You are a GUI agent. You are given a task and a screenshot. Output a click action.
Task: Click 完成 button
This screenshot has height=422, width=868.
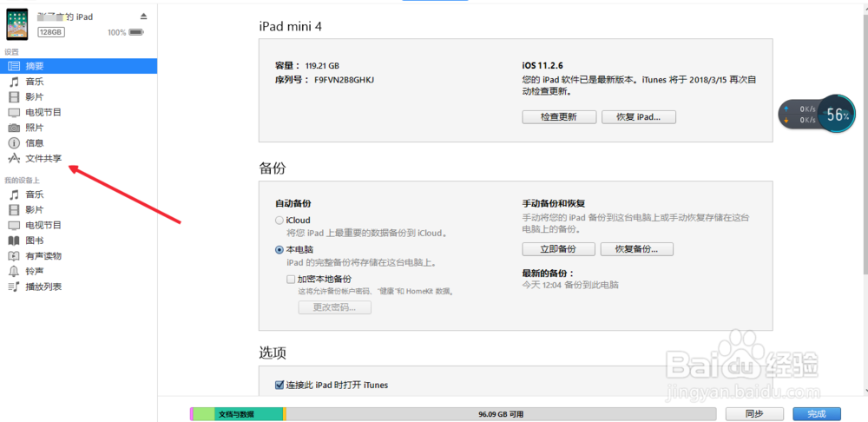point(817,414)
